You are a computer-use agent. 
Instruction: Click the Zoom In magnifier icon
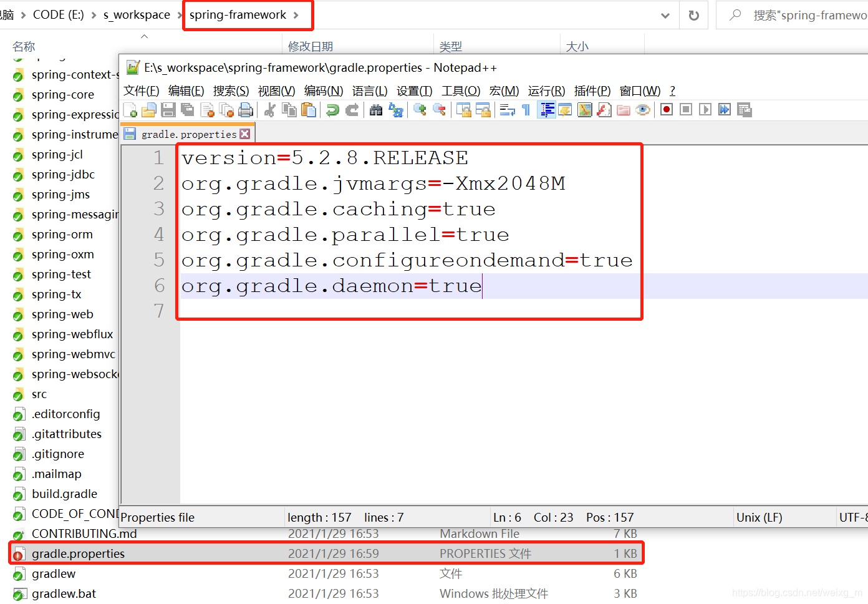[420, 110]
